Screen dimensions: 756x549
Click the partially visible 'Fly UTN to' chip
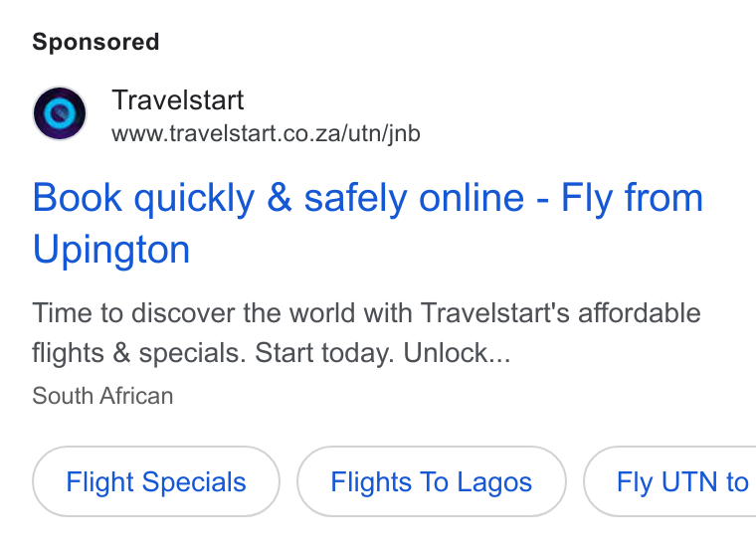click(x=670, y=481)
